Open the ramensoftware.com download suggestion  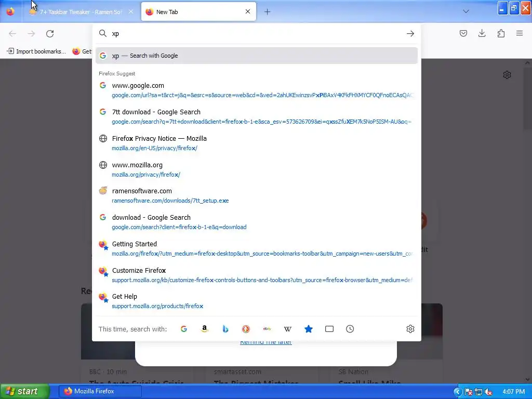click(x=257, y=195)
